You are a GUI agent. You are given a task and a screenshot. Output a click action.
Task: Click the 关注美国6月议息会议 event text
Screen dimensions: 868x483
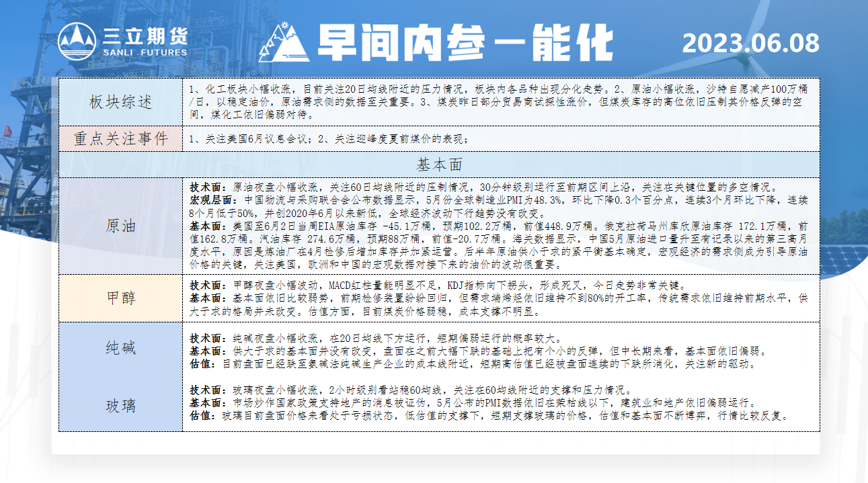254,140
